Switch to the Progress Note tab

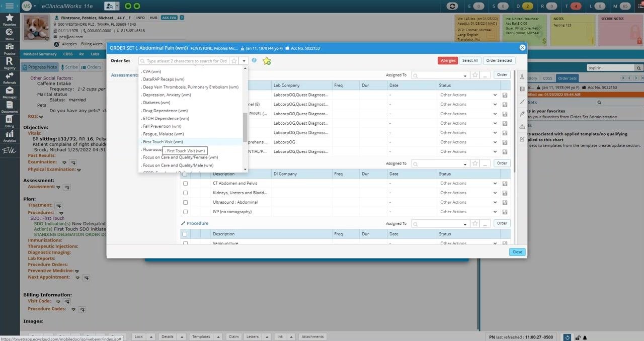(x=40, y=67)
